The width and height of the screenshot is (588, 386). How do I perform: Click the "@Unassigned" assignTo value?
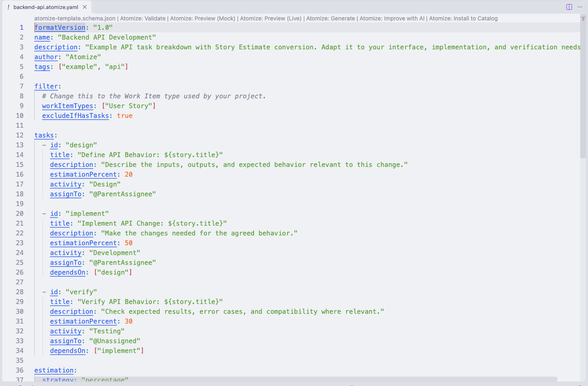[x=115, y=341]
